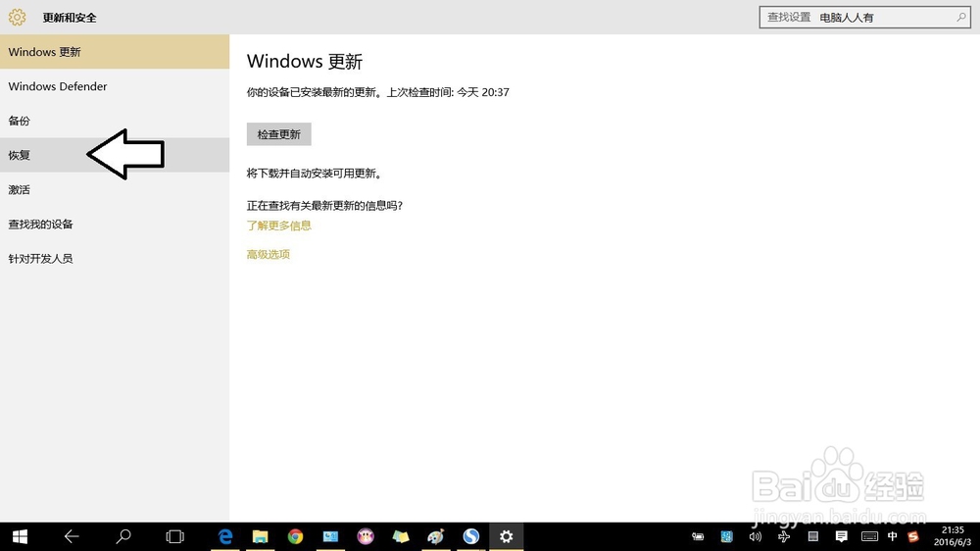Open the touch keyboard tray icon
Screen dimensions: 980x551
[x=869, y=536]
